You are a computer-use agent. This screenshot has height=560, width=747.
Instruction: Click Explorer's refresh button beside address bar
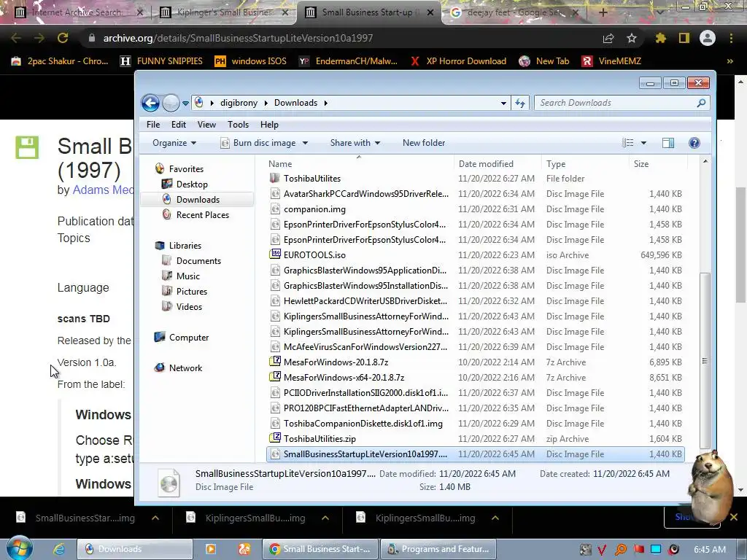coord(519,103)
